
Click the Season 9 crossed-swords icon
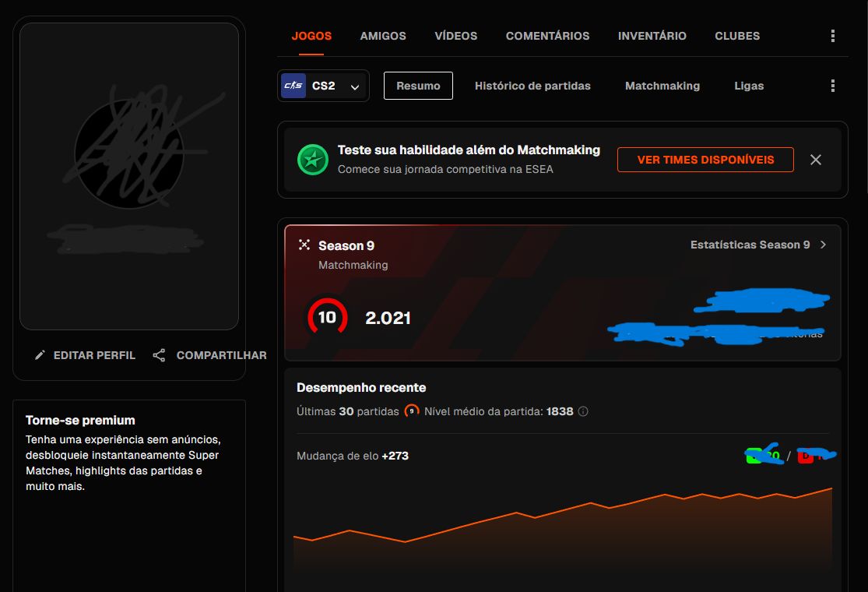tap(304, 245)
